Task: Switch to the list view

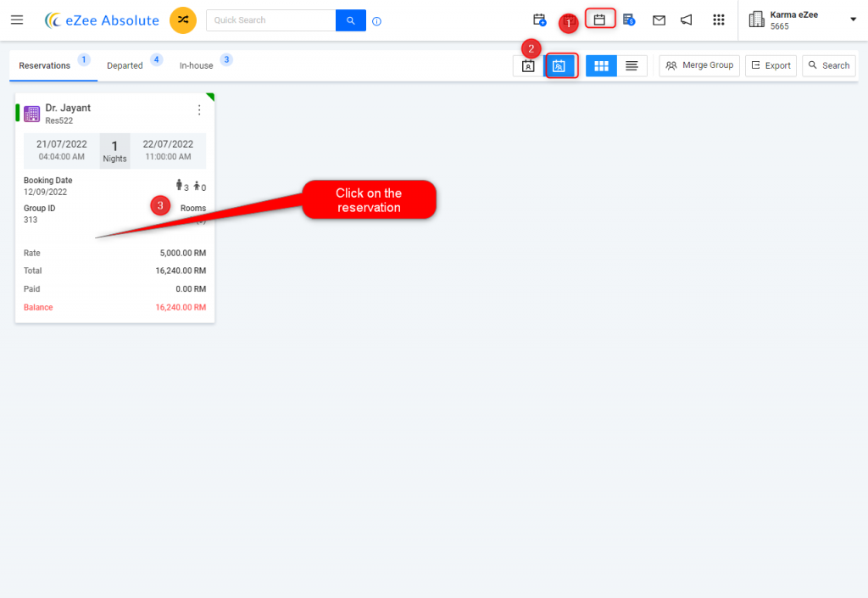Action: (x=632, y=66)
